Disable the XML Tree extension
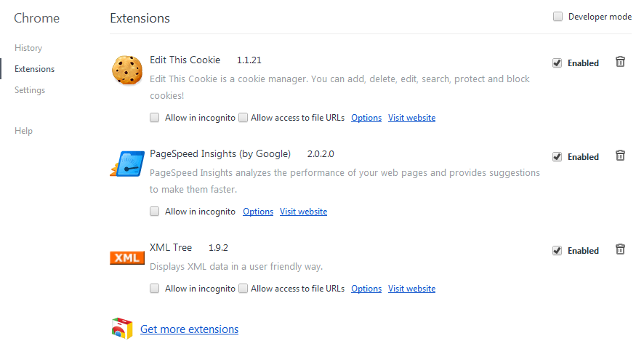The height and width of the screenshot is (357, 644). point(558,251)
